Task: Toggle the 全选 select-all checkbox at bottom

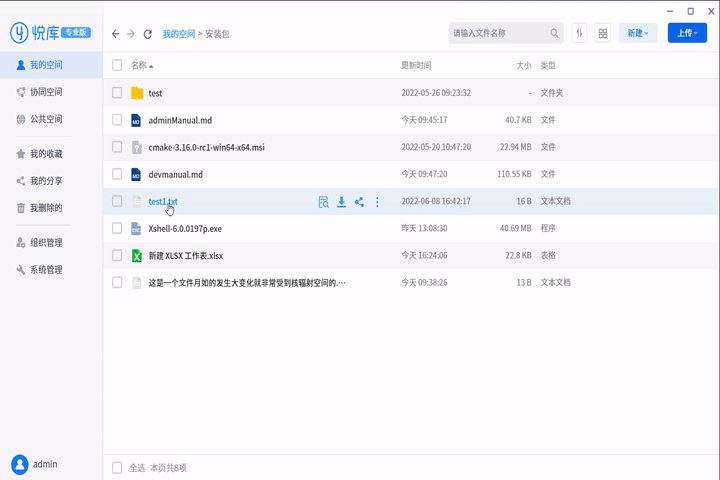Action: [117, 467]
